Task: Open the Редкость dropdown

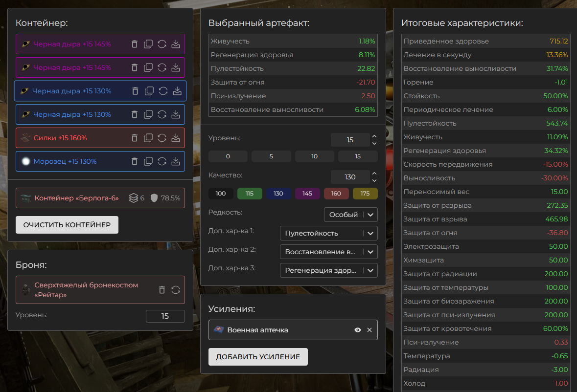Action: [350, 215]
